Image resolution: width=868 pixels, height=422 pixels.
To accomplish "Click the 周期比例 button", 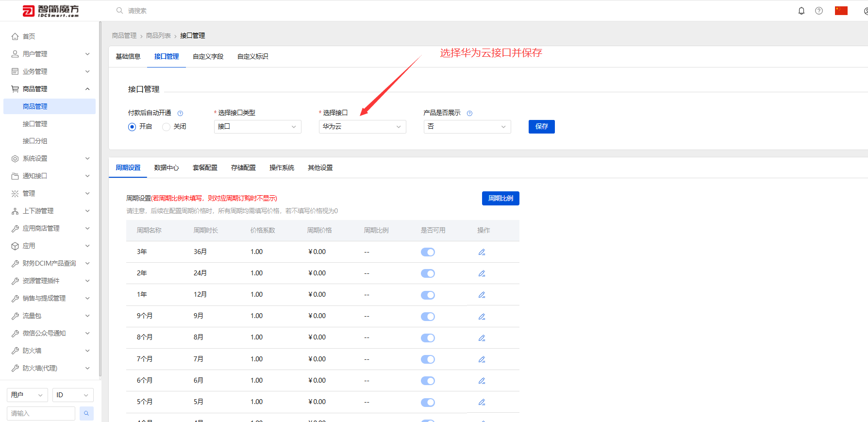I will [501, 198].
